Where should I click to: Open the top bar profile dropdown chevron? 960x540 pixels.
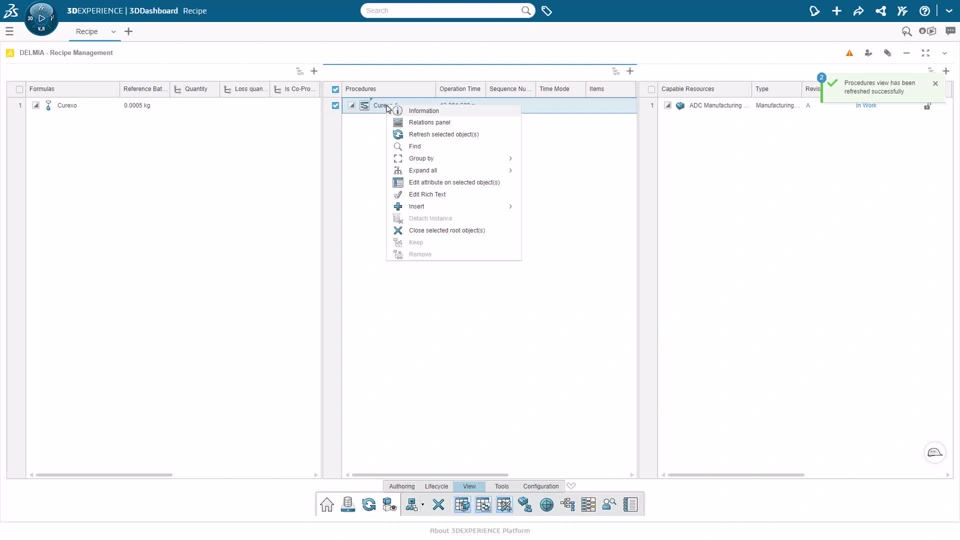point(949,10)
